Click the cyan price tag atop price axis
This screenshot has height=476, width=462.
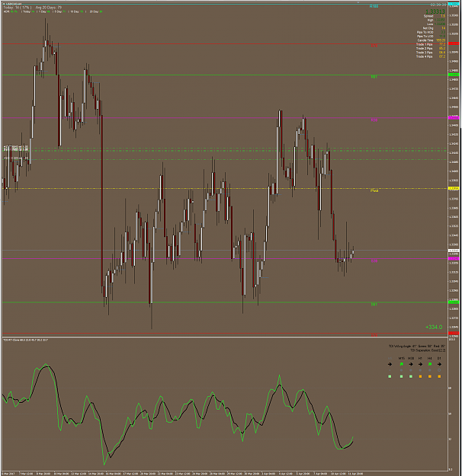click(454, 4)
